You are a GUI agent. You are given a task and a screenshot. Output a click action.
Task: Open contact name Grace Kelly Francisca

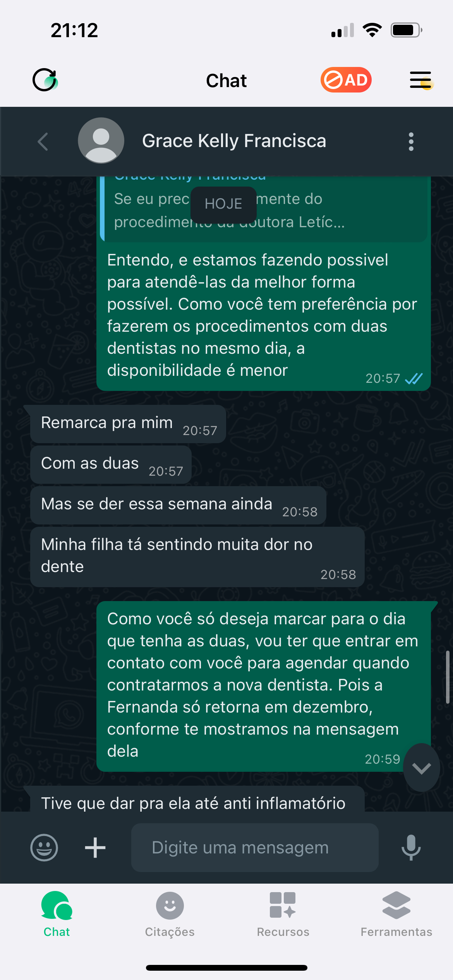[x=234, y=141]
